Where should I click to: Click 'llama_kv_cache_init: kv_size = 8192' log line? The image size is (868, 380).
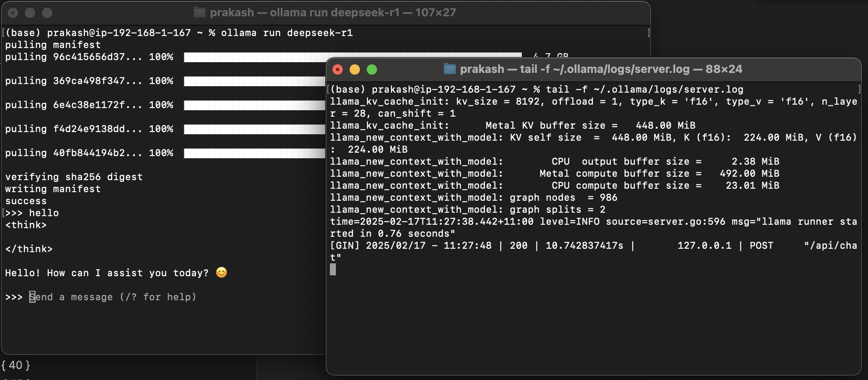(594, 102)
